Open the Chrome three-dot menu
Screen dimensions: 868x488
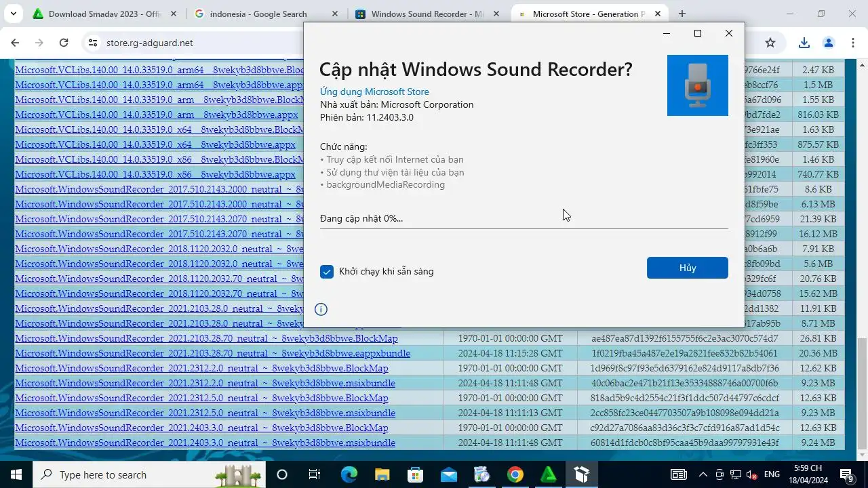(x=853, y=43)
